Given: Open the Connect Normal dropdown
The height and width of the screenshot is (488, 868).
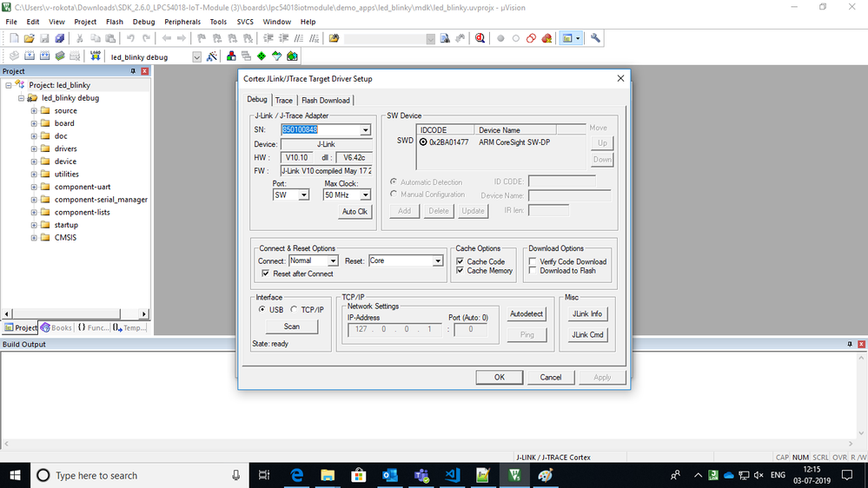Looking at the screenshot, I should coord(333,260).
